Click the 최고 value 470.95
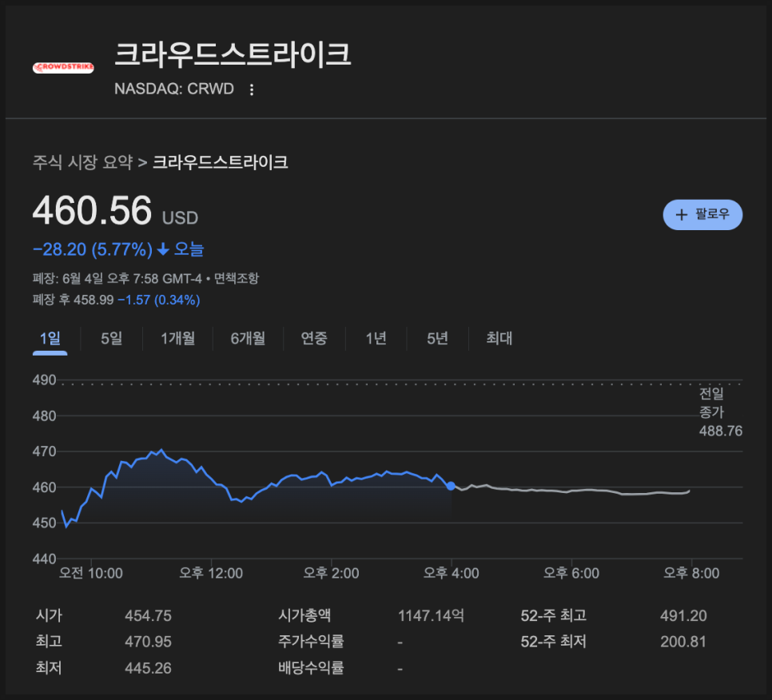This screenshot has height=700, width=772. point(148,642)
